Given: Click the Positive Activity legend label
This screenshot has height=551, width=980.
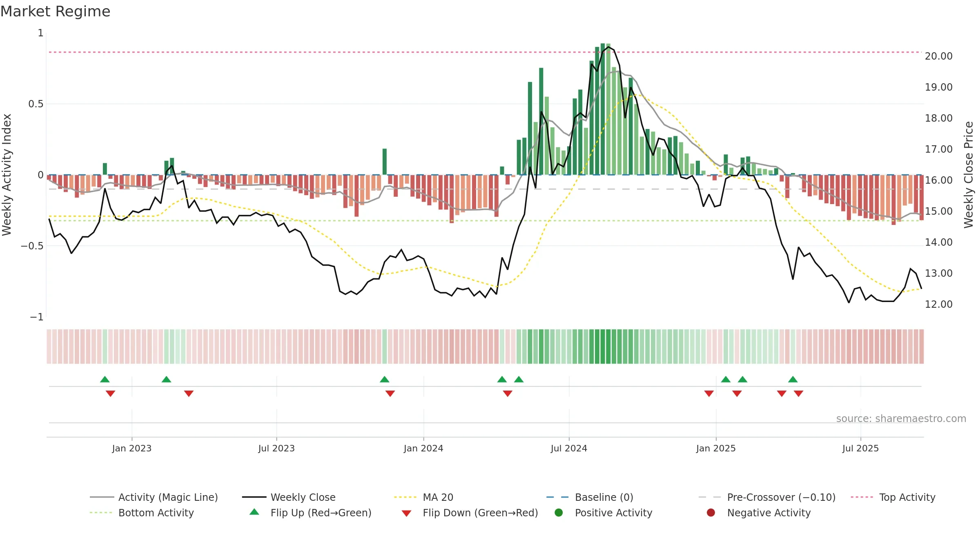Looking at the screenshot, I should pos(614,513).
